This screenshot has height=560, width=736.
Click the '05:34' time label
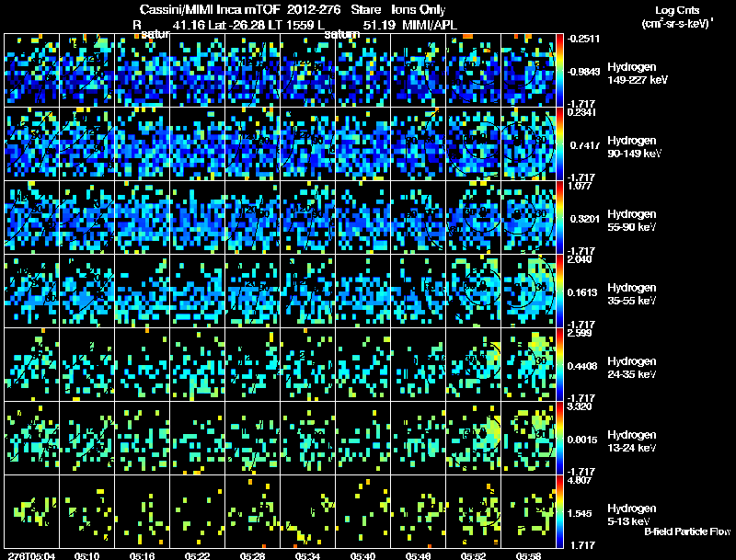coord(307,555)
